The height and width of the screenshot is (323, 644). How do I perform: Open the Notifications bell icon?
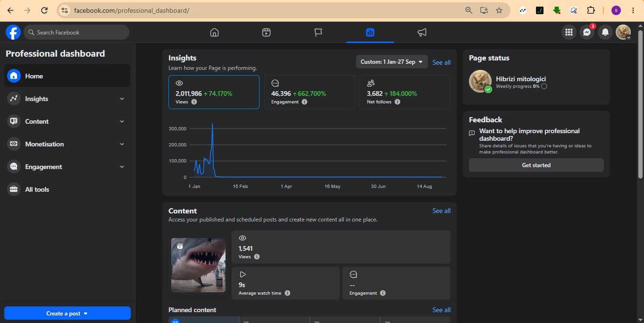605,32
